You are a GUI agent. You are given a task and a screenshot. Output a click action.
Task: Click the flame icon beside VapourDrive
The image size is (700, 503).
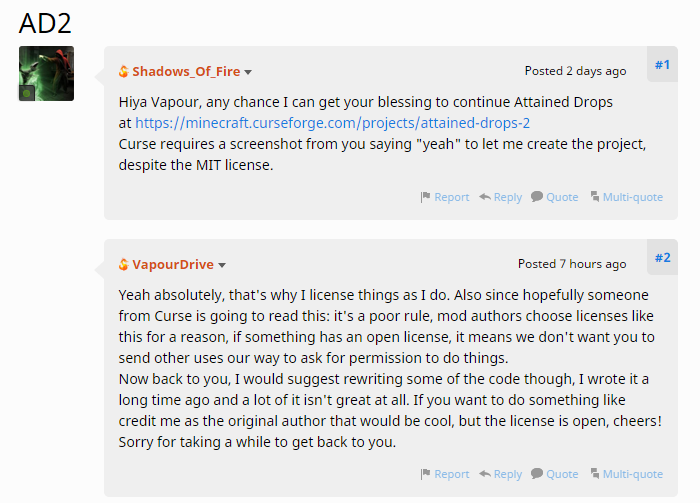tap(124, 265)
